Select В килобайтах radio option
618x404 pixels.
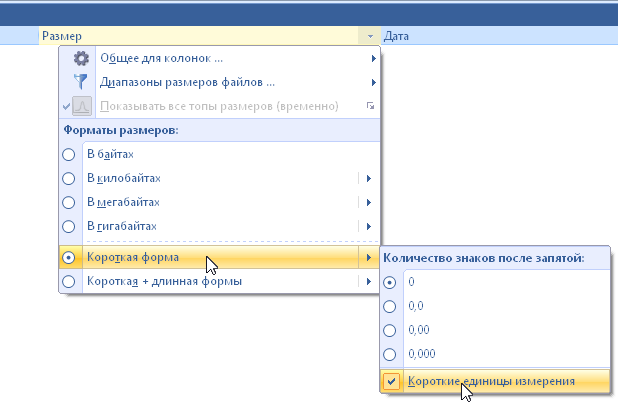tap(69, 179)
